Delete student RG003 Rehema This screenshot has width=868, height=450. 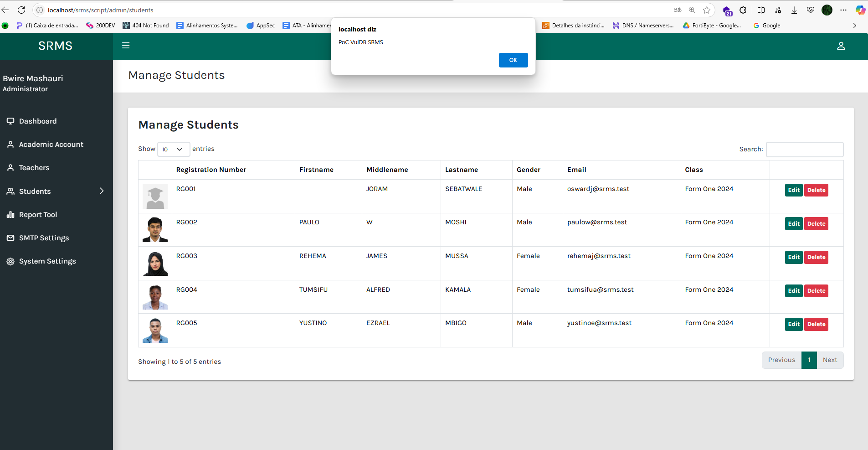816,257
